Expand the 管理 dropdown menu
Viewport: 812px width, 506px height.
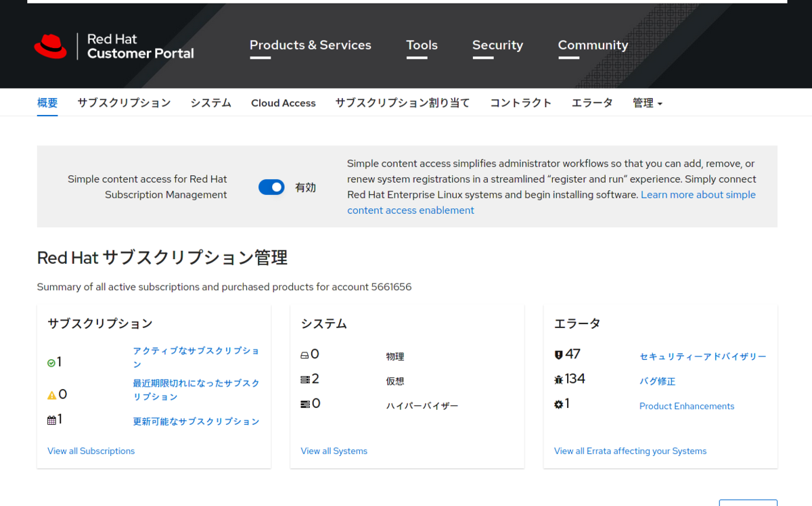[x=648, y=103]
